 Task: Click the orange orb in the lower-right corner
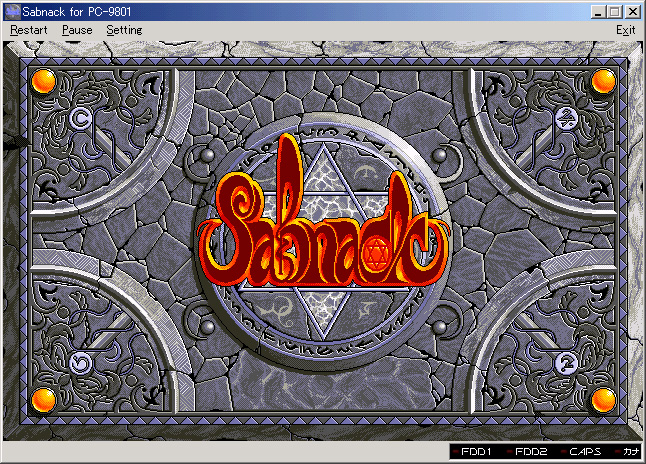(604, 400)
